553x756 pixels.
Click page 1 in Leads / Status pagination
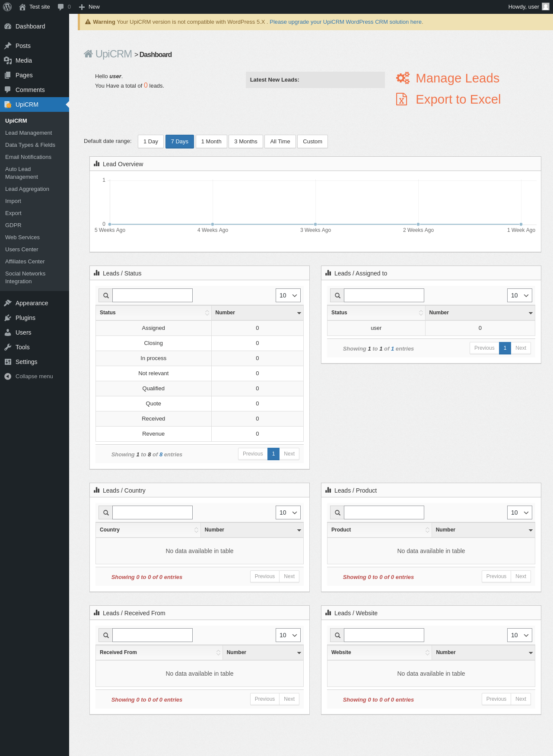coord(273,454)
